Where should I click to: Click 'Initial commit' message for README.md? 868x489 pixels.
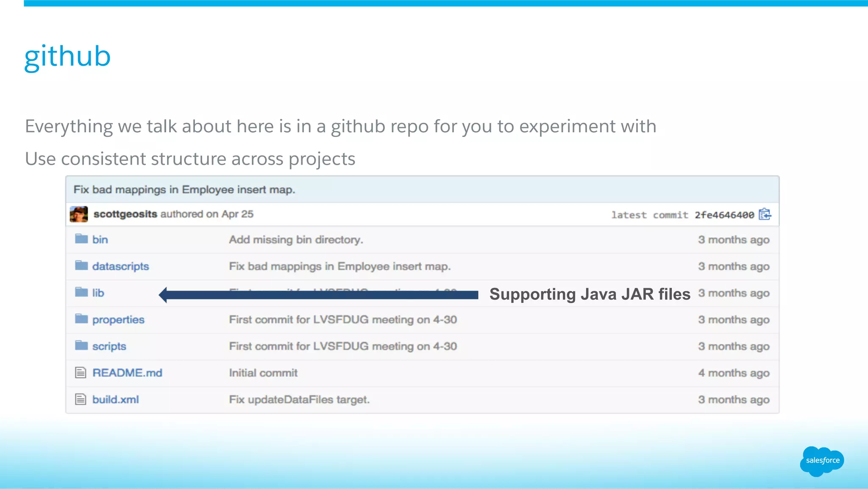[263, 373]
